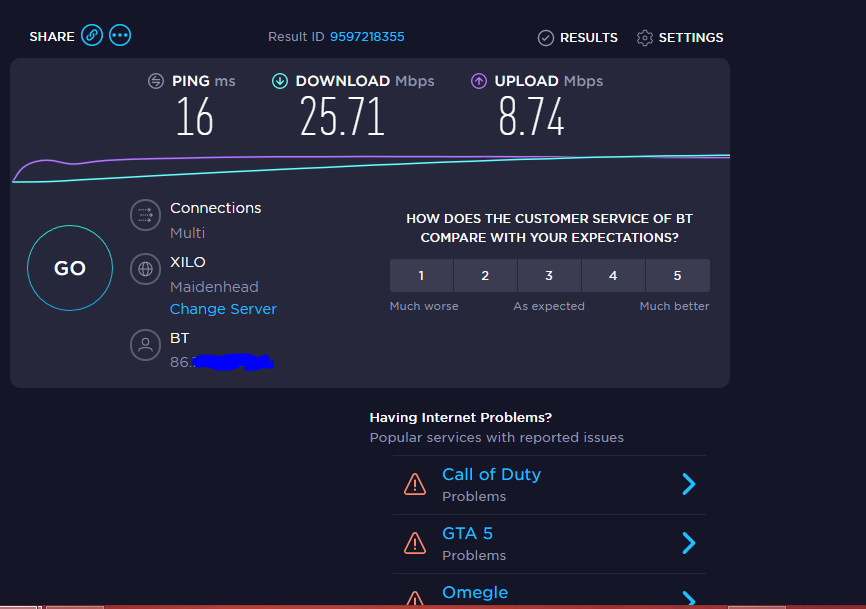Open the SETTINGS menu item
This screenshot has height=609, width=866.
click(x=690, y=38)
